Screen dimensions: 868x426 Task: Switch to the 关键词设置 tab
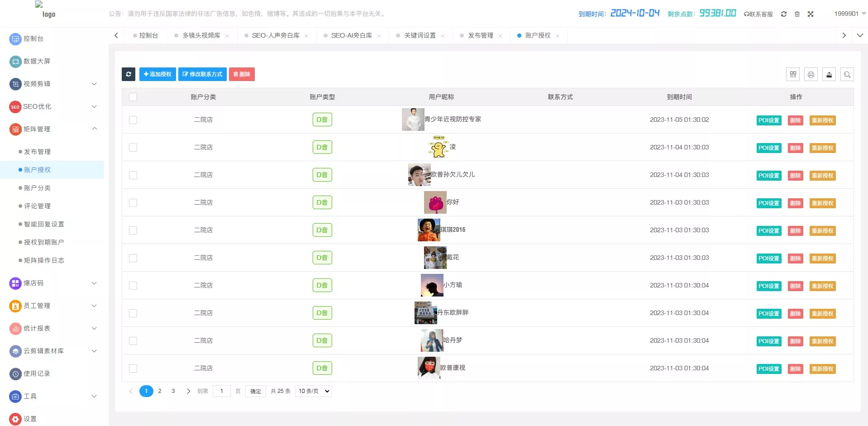(x=420, y=35)
